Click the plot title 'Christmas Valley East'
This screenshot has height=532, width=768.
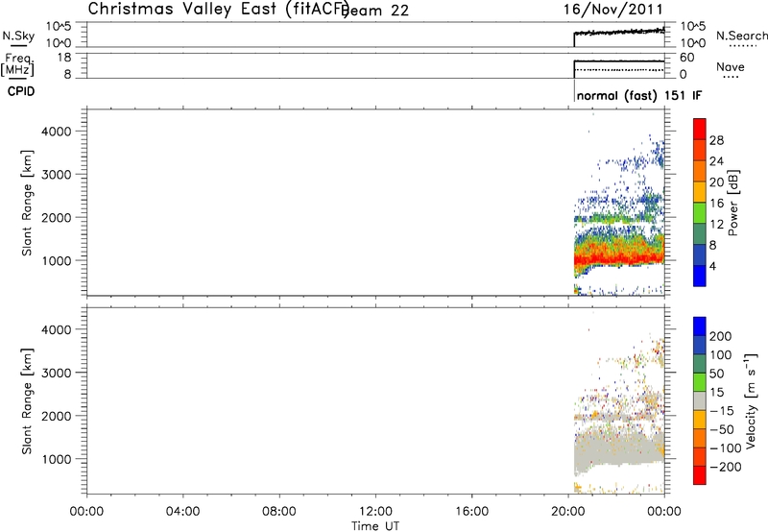click(182, 9)
